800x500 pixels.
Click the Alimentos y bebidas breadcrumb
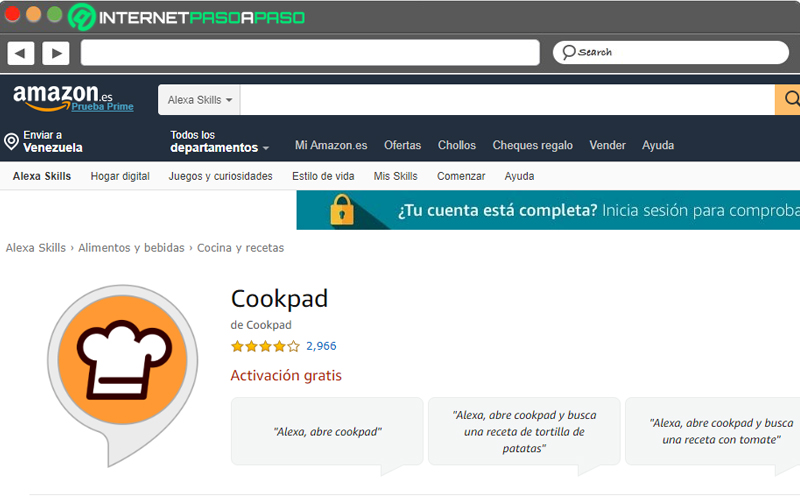pos(131,248)
